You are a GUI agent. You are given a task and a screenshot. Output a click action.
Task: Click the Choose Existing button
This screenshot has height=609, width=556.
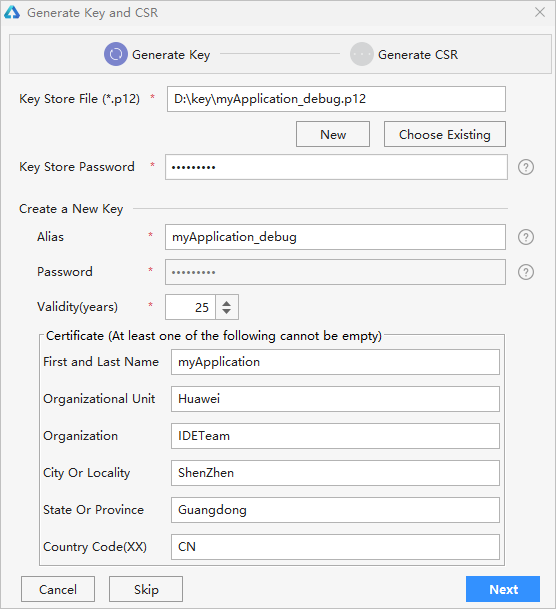(445, 134)
